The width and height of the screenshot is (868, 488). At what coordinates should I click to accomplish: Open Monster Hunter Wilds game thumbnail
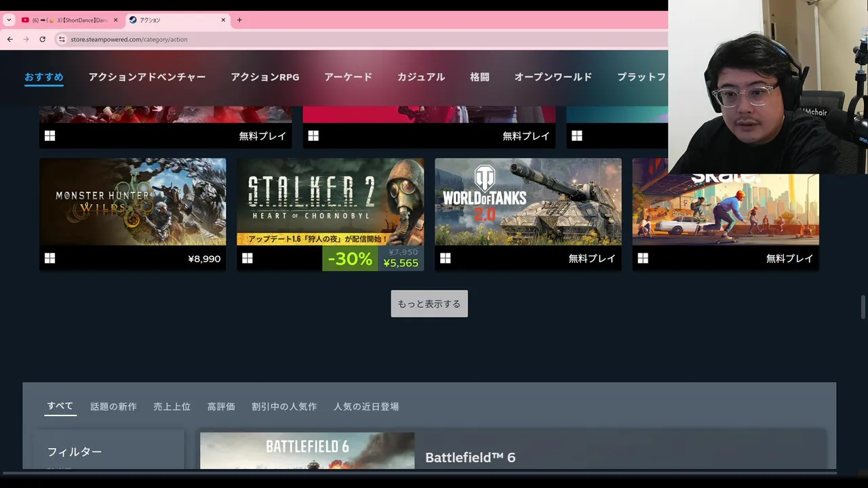click(132, 202)
